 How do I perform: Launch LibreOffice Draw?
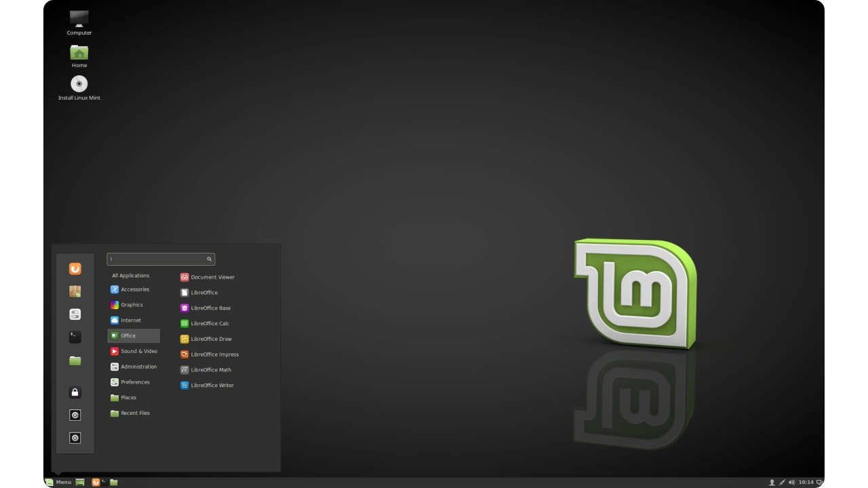[206, 339]
